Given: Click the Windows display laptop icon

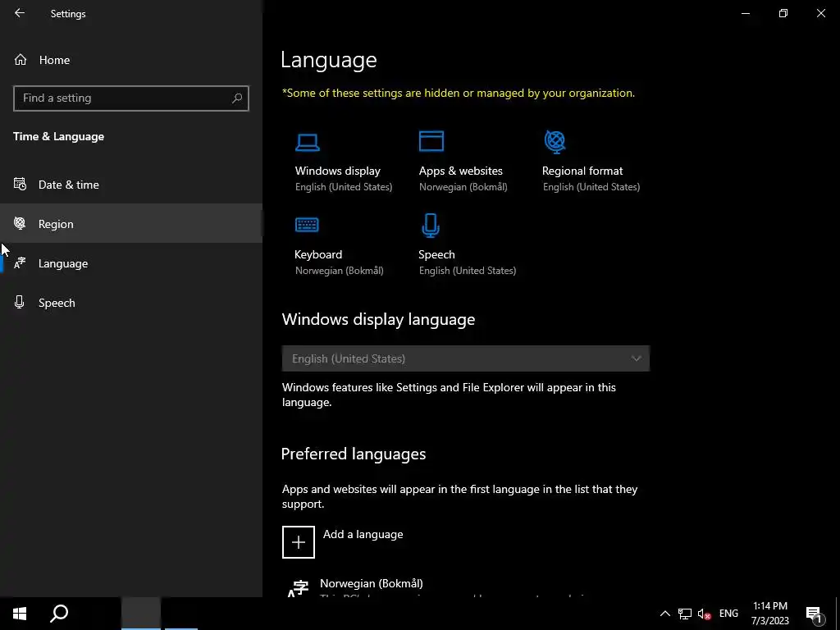Looking at the screenshot, I should point(308,142).
